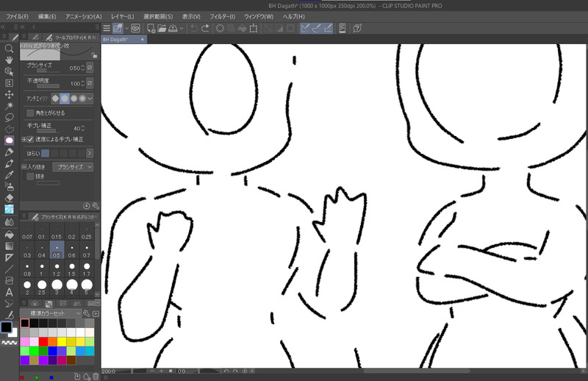Select the Hand move-view tool
This screenshot has height=381, width=588.
(x=9, y=60)
